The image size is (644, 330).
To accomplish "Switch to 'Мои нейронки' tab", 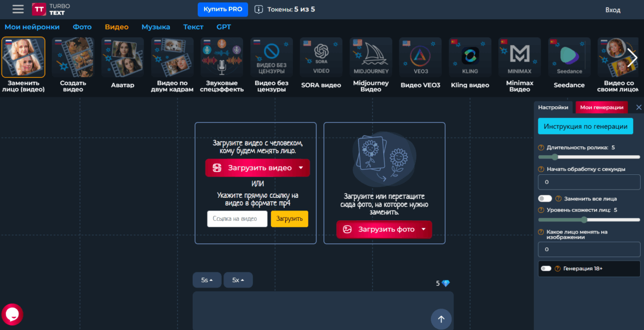I will tap(32, 27).
